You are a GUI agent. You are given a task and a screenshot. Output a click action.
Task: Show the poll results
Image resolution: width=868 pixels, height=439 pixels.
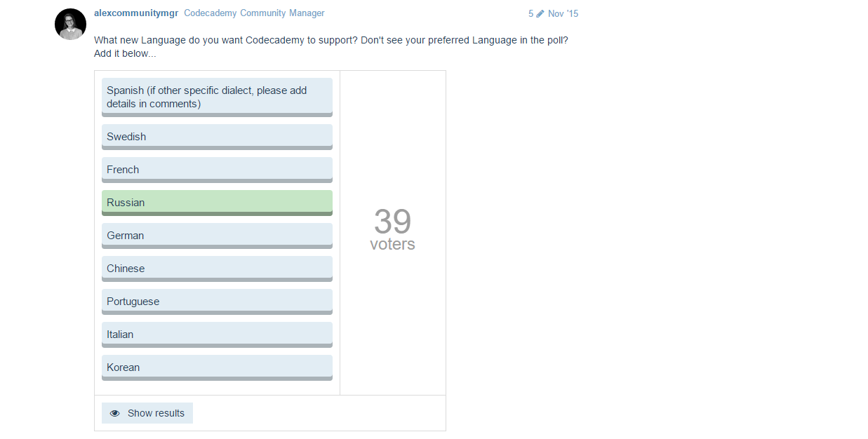click(x=147, y=413)
